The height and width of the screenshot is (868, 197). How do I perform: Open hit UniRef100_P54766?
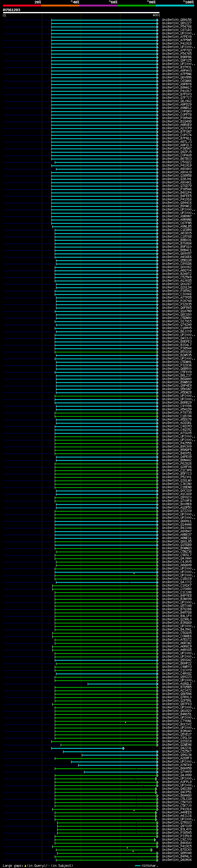click(x=176, y=26)
